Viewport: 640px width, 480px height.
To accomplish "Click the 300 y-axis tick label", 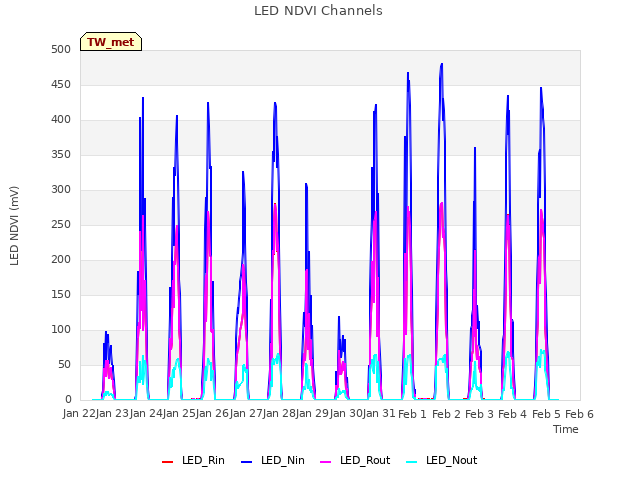I will click(61, 189).
